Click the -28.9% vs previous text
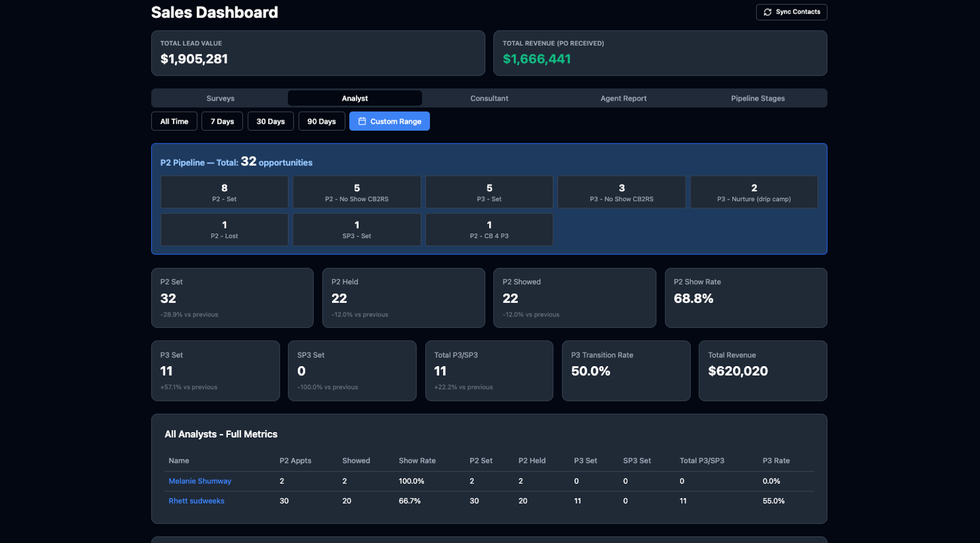 pos(189,314)
